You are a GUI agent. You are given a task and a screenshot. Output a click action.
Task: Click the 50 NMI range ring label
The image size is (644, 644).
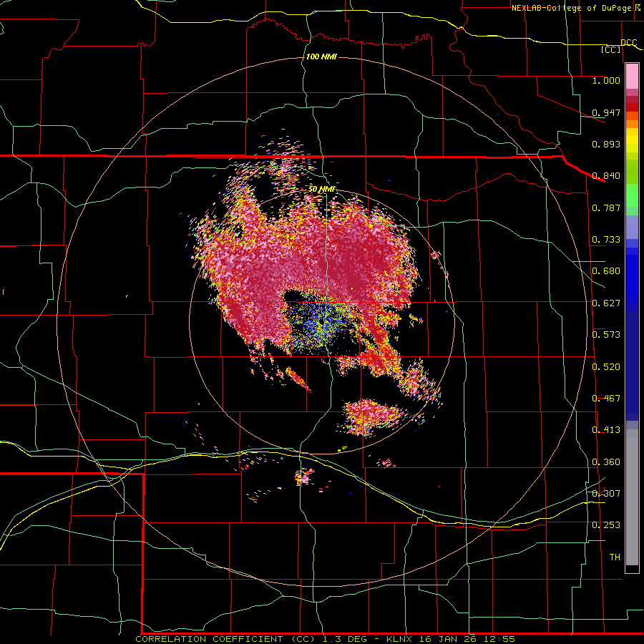pyautogui.click(x=322, y=190)
